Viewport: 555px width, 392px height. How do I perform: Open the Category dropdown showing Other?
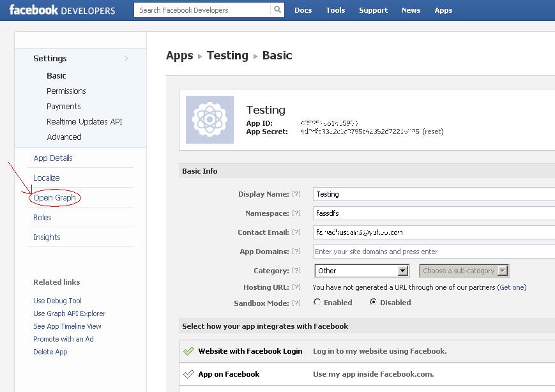pyautogui.click(x=361, y=271)
